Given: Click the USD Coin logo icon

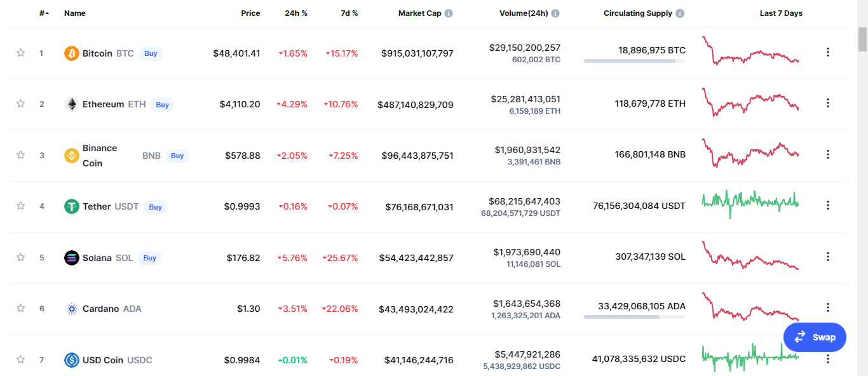Looking at the screenshot, I should click(72, 360).
